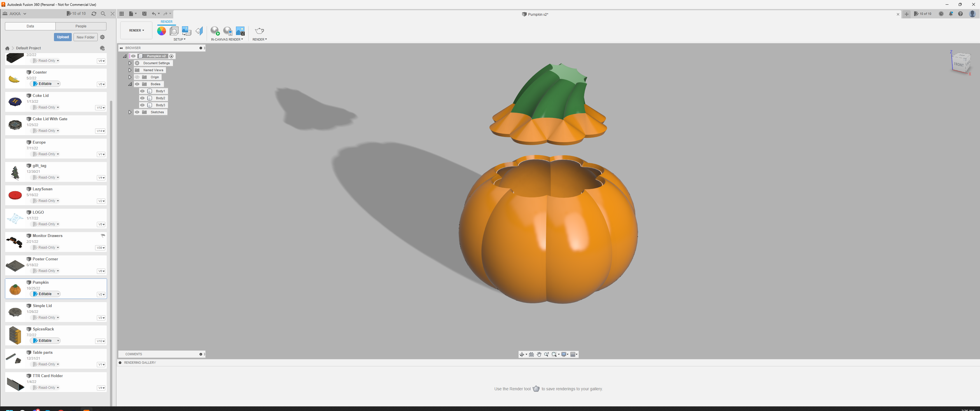Image resolution: width=980 pixels, height=411 pixels.
Task: Expand the Sketches node
Action: pyautogui.click(x=130, y=112)
